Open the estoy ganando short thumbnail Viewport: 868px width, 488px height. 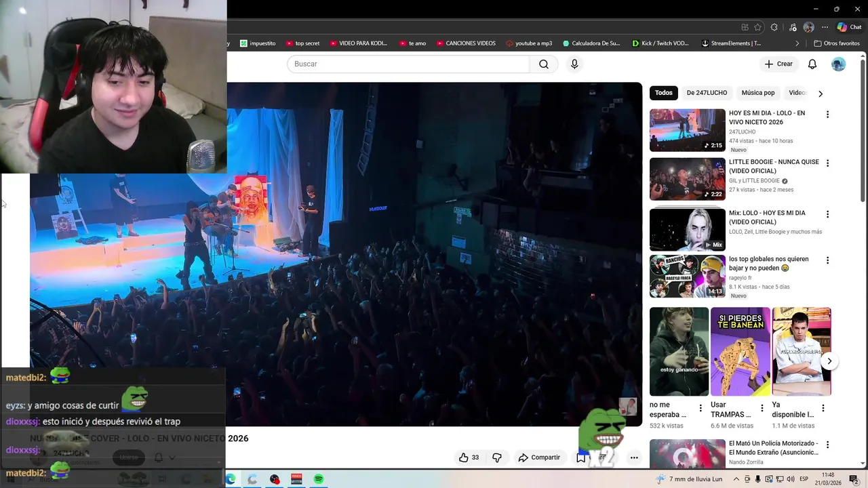[x=679, y=352]
